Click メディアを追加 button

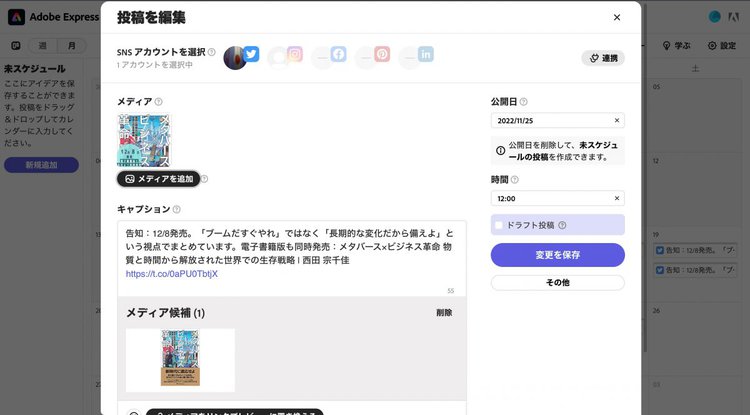click(x=160, y=179)
